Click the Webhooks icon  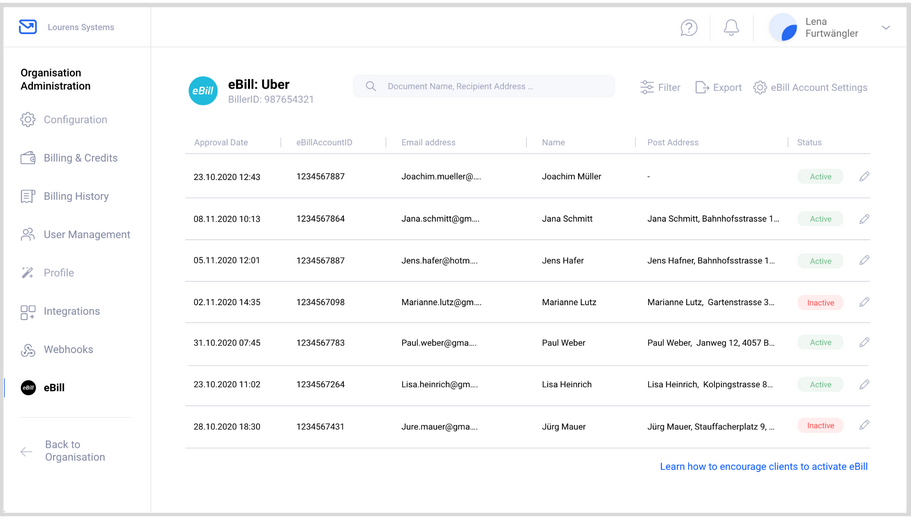28,350
